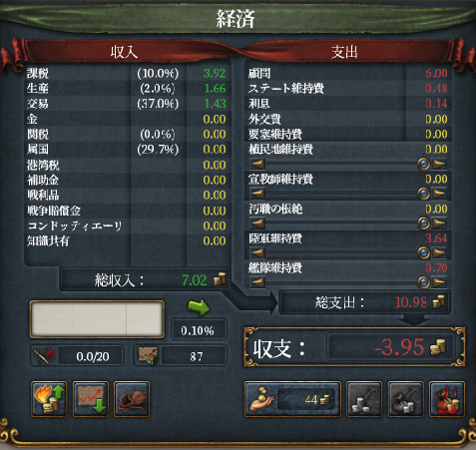The width and height of the screenshot is (476, 450).
Task: Increase 汚職の根絶 spending with right arrow
Action: [439, 224]
